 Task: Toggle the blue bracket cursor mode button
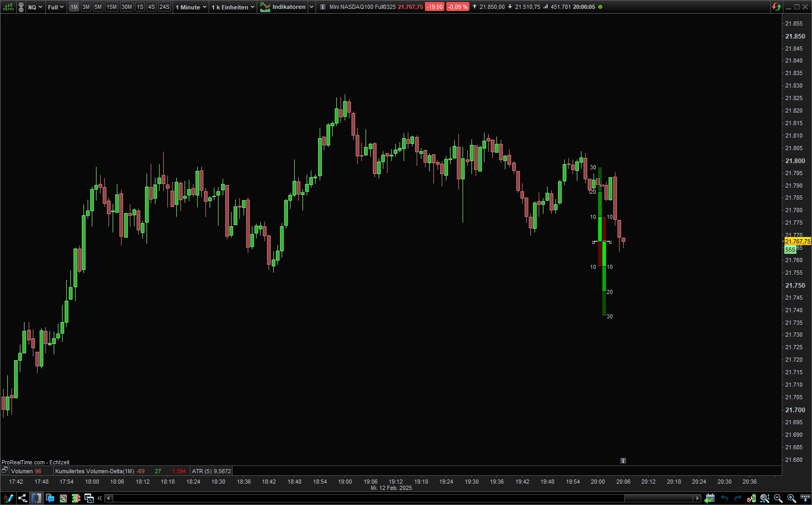point(36,498)
